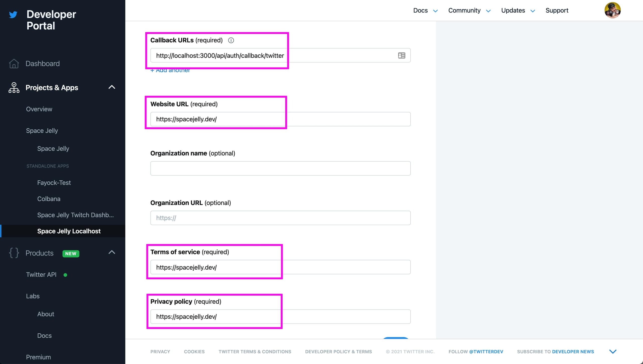Open Labs in sidebar

(x=33, y=296)
